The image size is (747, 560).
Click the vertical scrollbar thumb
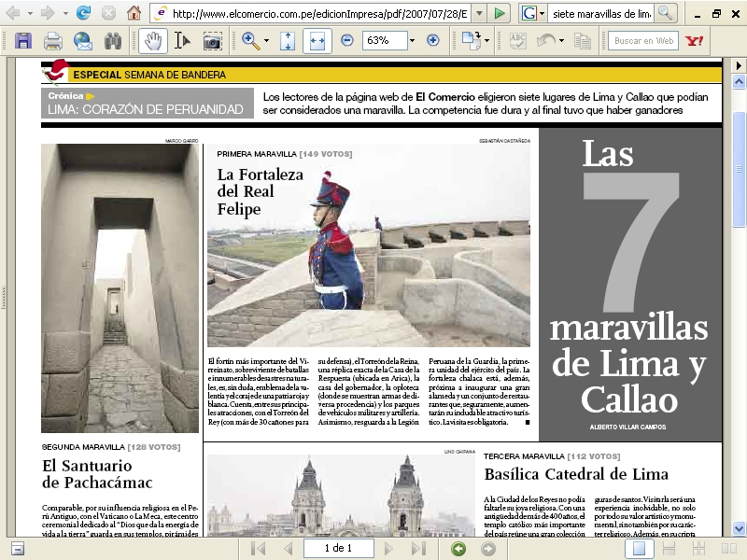coord(739,169)
